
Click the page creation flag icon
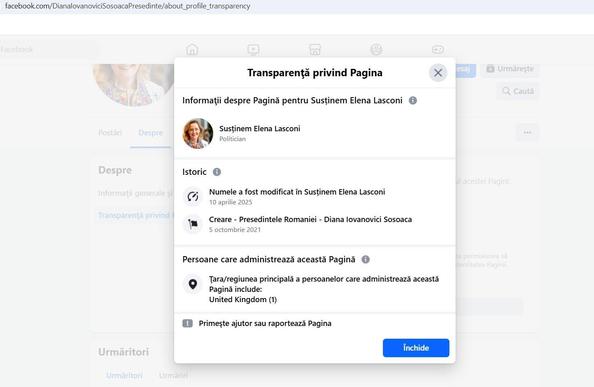point(193,224)
